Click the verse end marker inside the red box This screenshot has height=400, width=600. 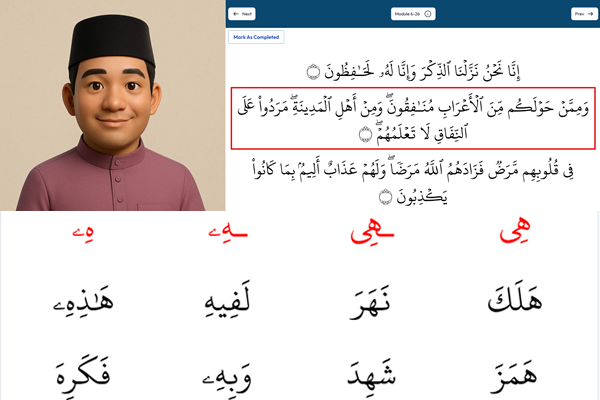(365, 134)
